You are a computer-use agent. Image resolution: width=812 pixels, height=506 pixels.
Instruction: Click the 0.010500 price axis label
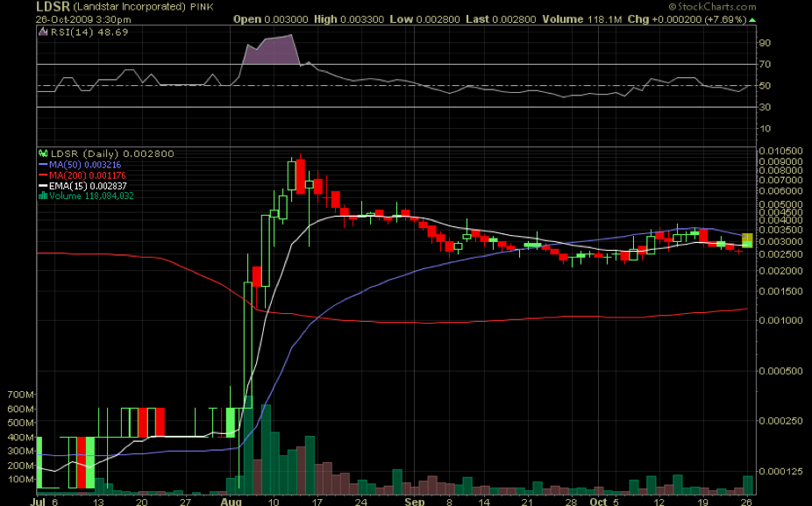pyautogui.click(x=780, y=151)
